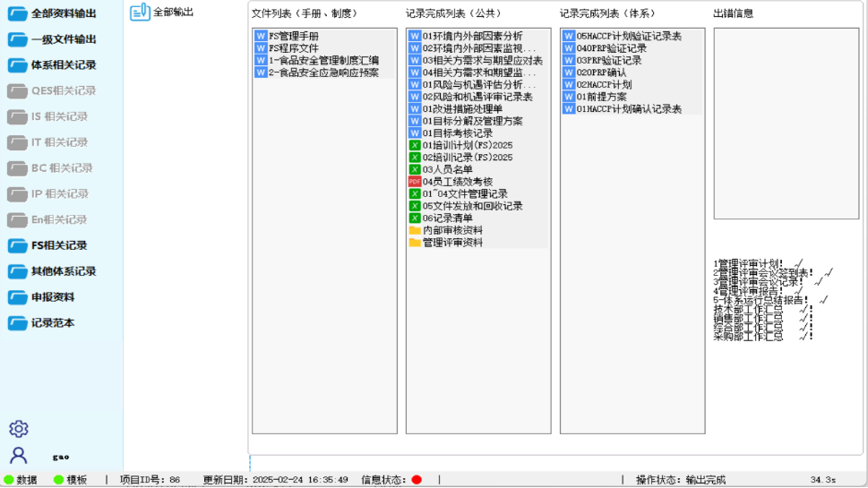Screen dimensions: 868x488
Task: Click Word icon beside 02风险和机遇评审记录表
Action: coord(415,97)
